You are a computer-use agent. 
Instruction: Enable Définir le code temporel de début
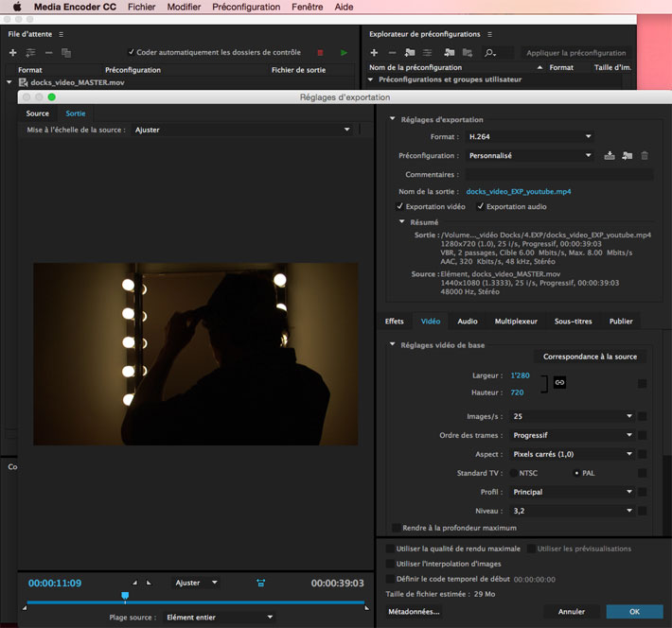point(390,579)
